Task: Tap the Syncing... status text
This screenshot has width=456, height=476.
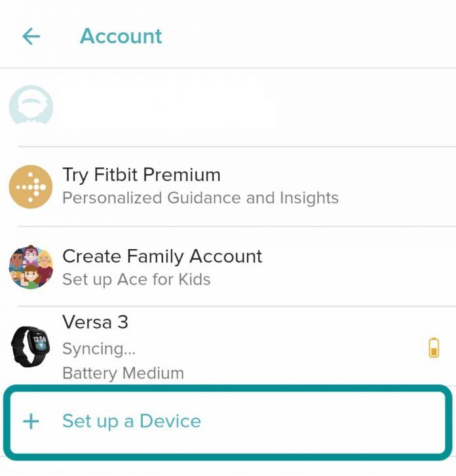Action: [99, 349]
